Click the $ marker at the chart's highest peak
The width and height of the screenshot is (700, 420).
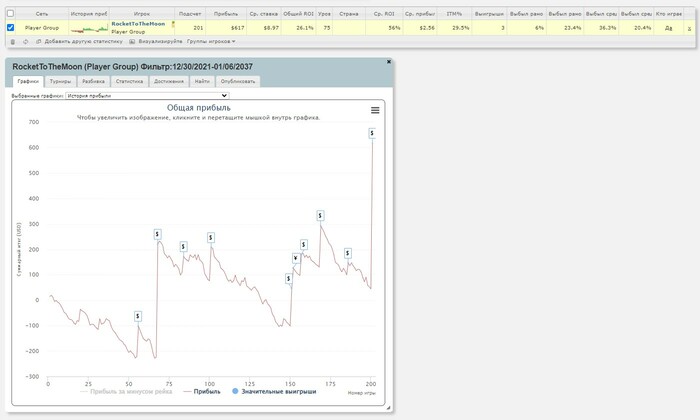(x=372, y=133)
